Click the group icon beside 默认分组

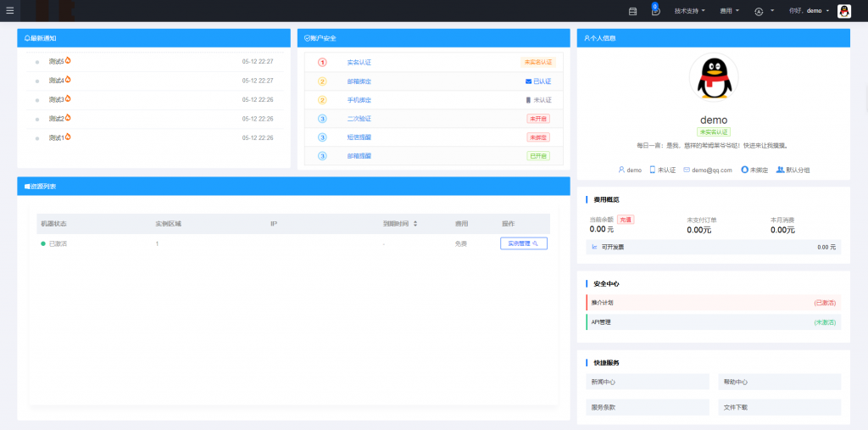pyautogui.click(x=781, y=170)
